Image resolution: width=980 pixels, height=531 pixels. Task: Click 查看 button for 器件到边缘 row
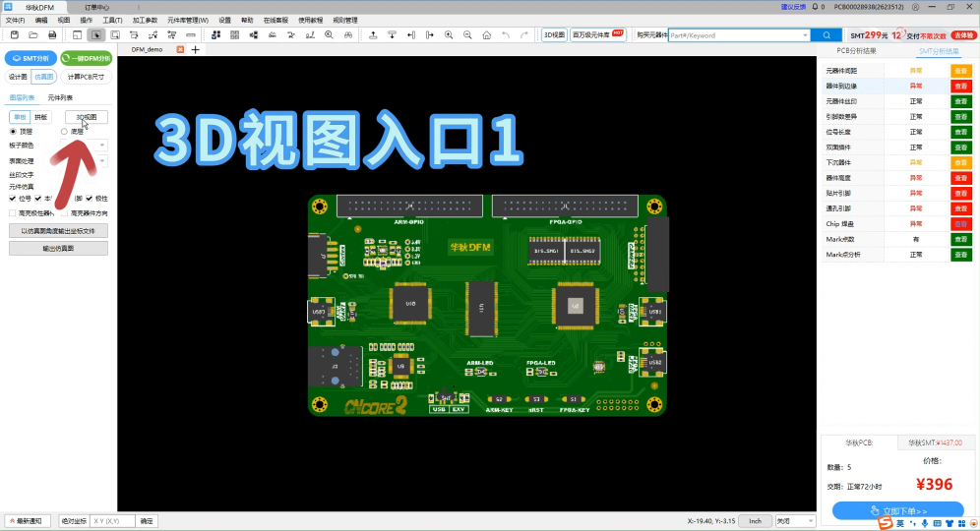(x=960, y=86)
